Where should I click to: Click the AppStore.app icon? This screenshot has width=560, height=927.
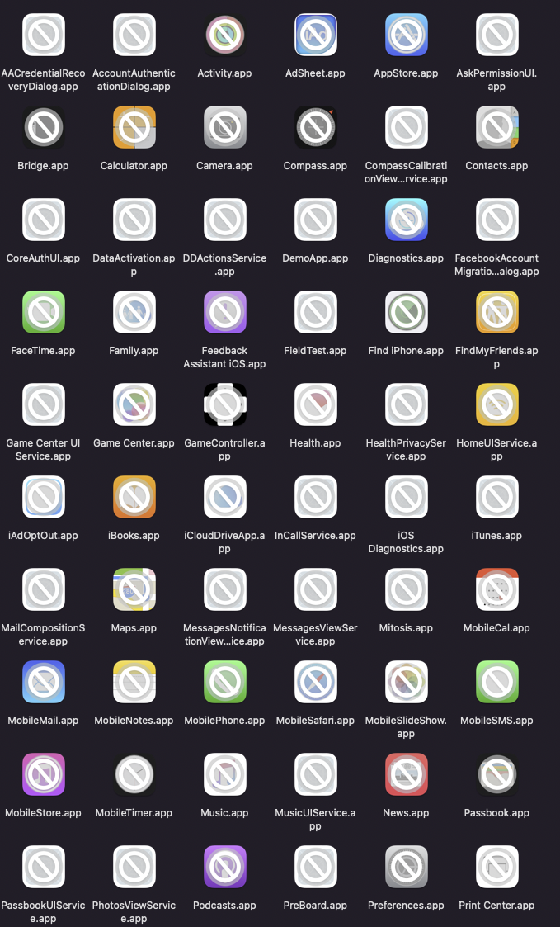click(x=407, y=35)
